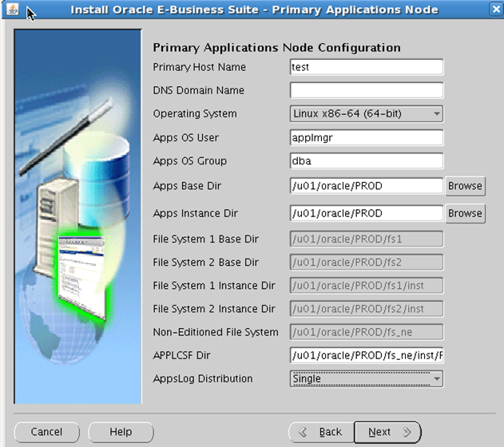Click the Primary Host Name field
The width and height of the screenshot is (504, 447).
pyautogui.click(x=367, y=67)
